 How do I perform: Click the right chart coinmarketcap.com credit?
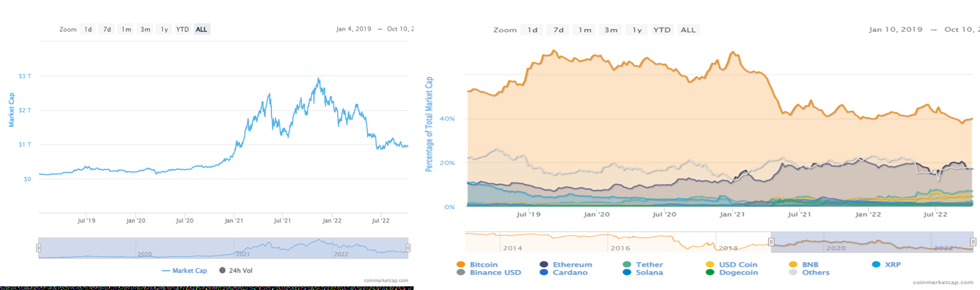(943, 282)
